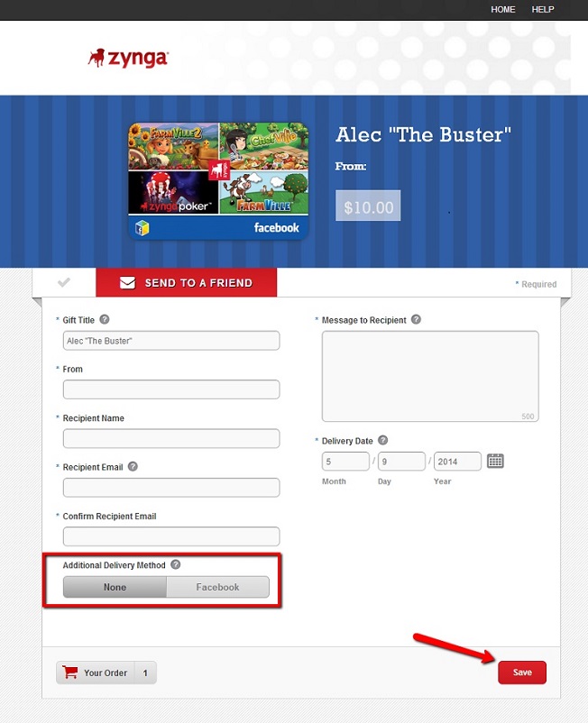Focus the Gift Title field
The image size is (588, 723).
(x=171, y=341)
